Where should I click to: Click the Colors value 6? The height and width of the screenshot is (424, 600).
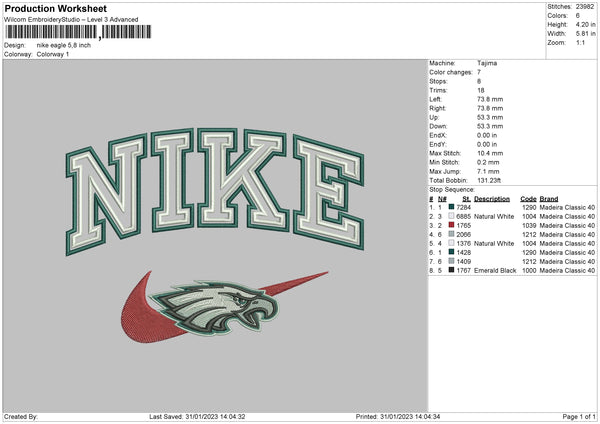coord(577,16)
